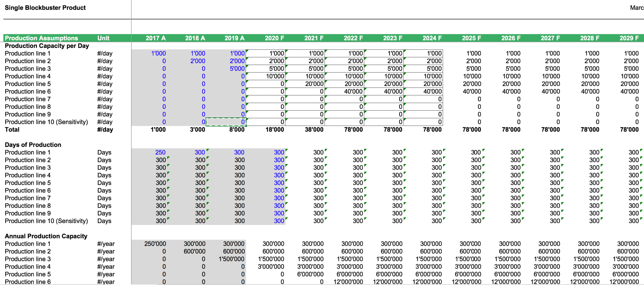
Task: Click the Production line 7 label under Days of Production
Action: pyautogui.click(x=27, y=198)
